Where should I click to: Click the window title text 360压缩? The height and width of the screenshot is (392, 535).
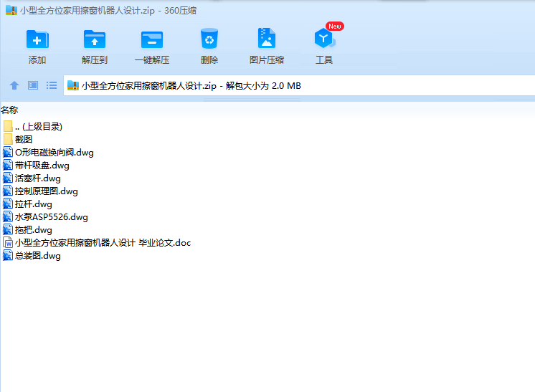[180, 11]
